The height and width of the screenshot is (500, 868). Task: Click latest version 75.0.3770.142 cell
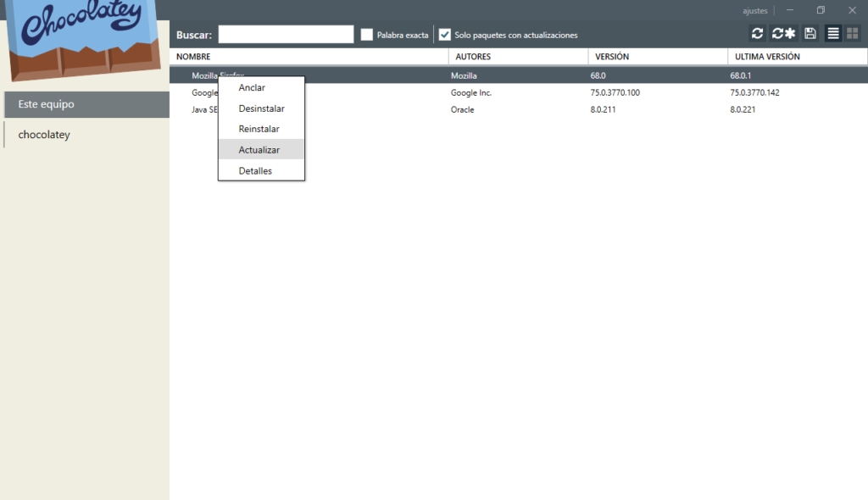pos(754,92)
